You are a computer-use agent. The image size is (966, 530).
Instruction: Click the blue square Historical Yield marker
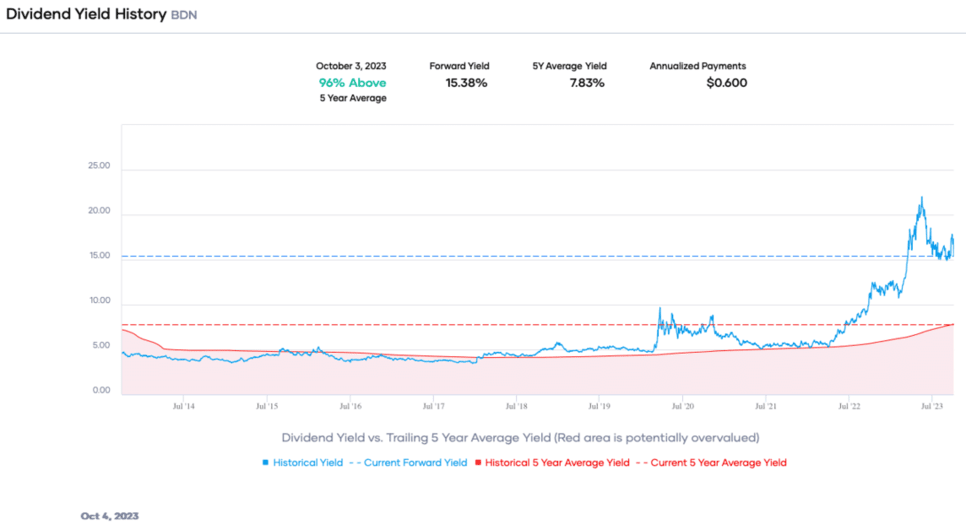tap(265, 463)
